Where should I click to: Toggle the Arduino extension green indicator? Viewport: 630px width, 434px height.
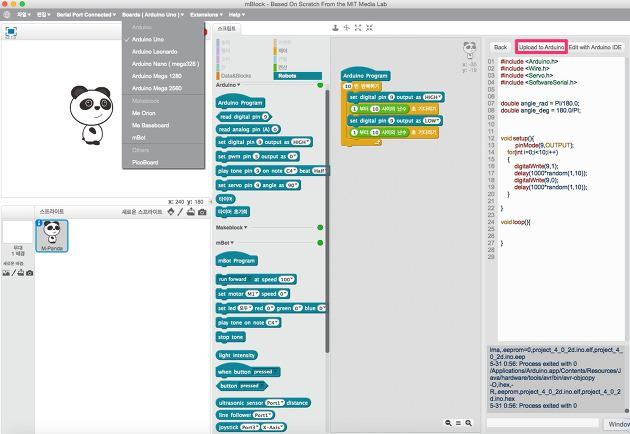[x=320, y=85]
